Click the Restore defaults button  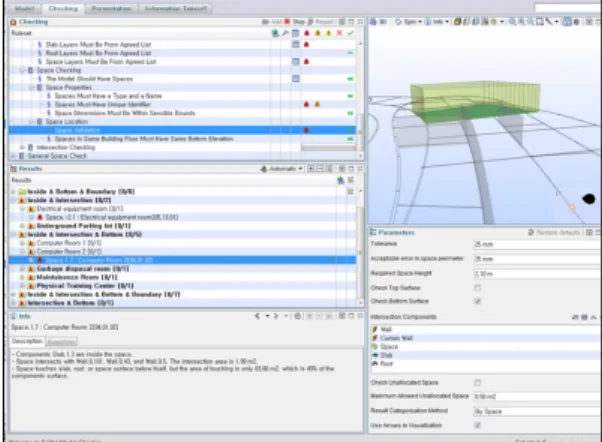554,232
